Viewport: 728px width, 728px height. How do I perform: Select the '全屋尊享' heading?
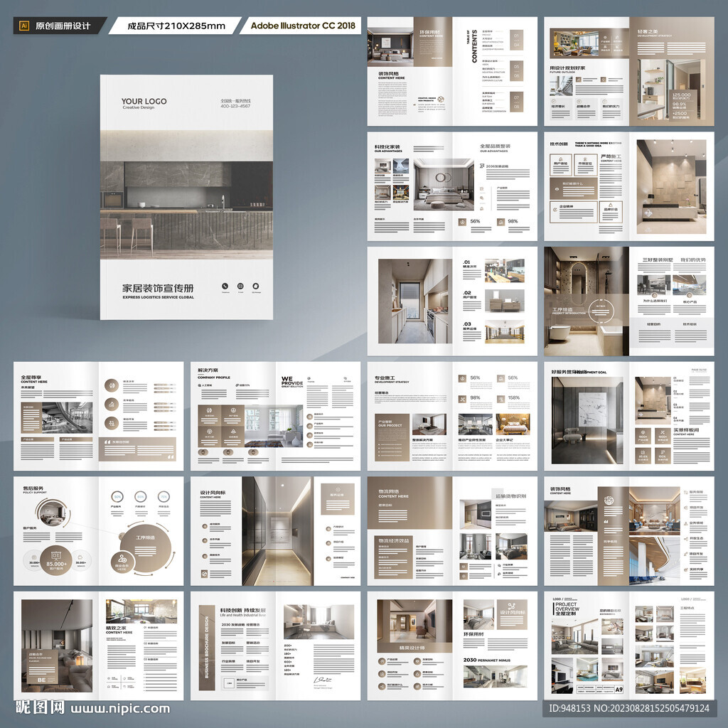point(31,378)
